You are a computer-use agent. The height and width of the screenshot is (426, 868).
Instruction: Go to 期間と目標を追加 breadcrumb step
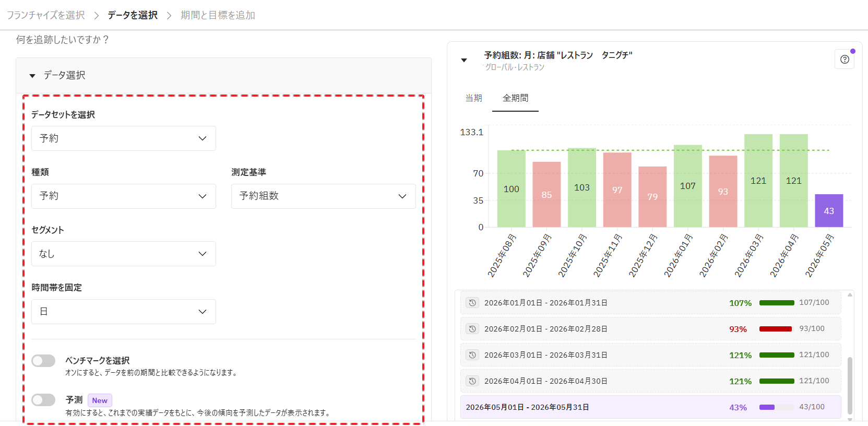click(x=218, y=15)
